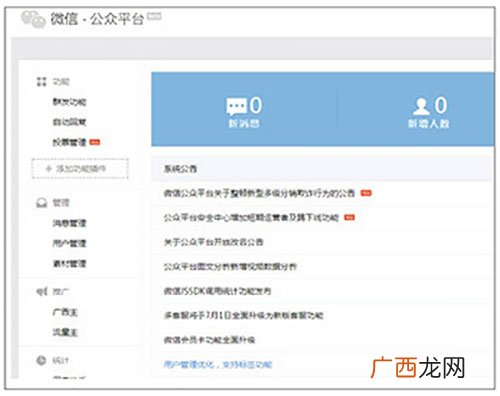This screenshot has height=396, width=500.
Task: Open announcement 多客服将于7月1日全面升级
Action: (x=244, y=315)
